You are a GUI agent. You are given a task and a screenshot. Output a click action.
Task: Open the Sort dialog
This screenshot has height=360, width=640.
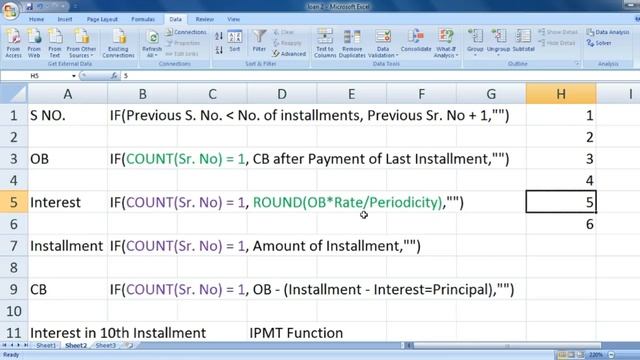coord(235,41)
